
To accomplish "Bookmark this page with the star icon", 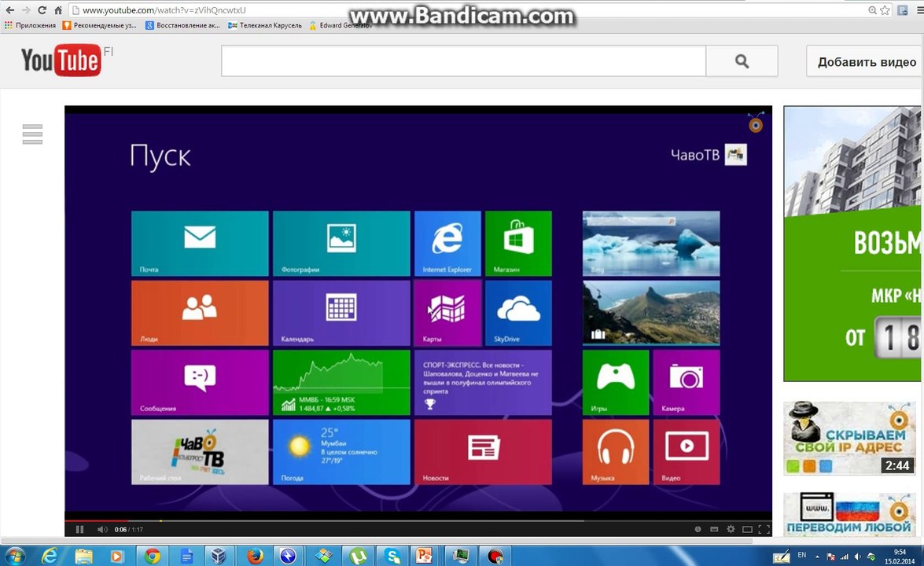I will pyautogui.click(x=885, y=10).
